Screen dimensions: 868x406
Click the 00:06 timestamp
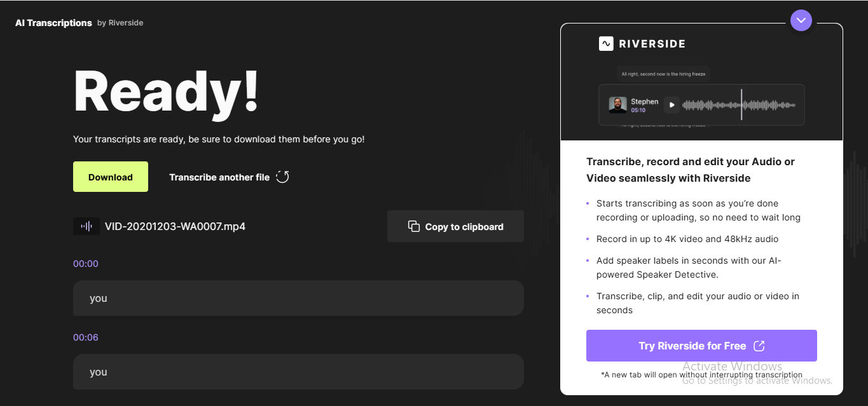[86, 337]
